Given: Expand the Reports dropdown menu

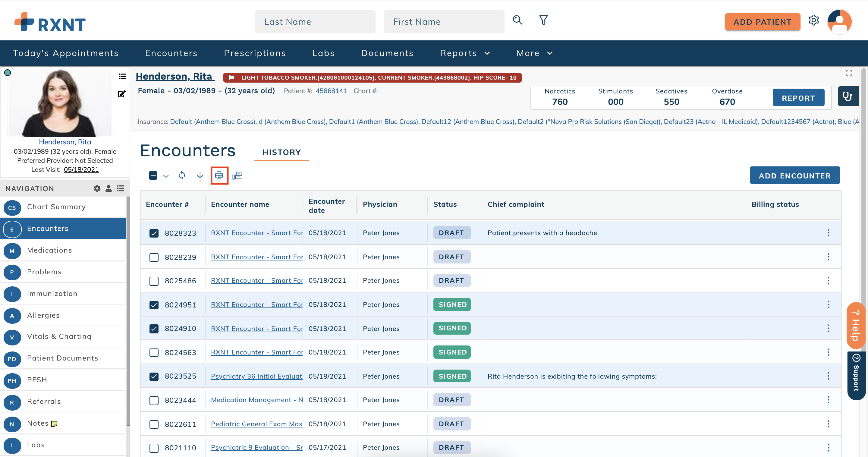Looking at the screenshot, I should tap(465, 53).
